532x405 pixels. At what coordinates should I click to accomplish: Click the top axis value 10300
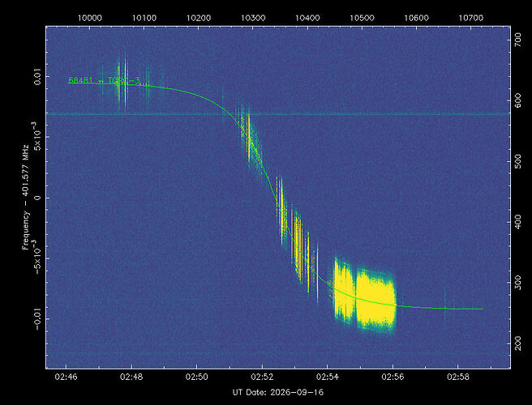[x=253, y=18]
